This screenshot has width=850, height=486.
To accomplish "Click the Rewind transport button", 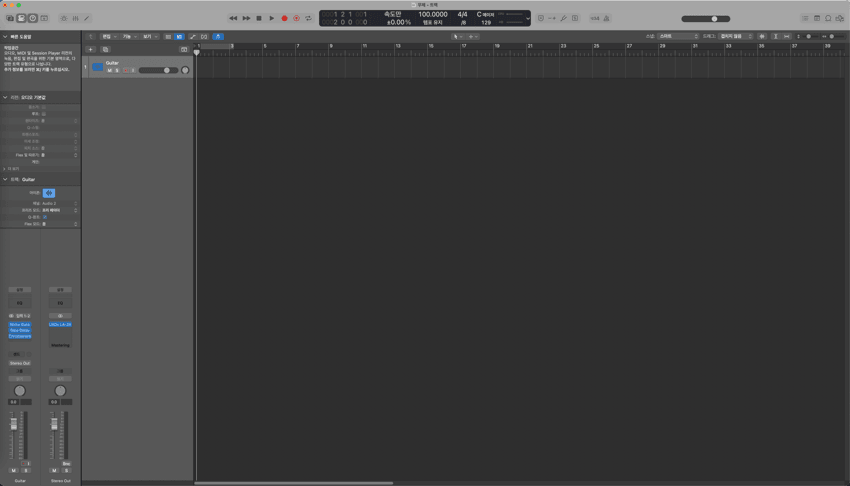I will click(233, 18).
